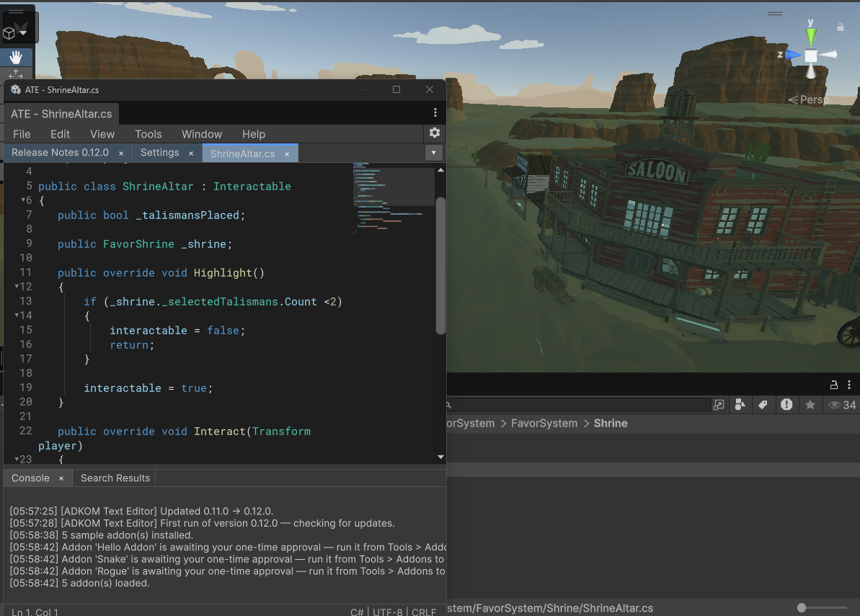The image size is (860, 616).
Task: Open FavorSystem breadcrumb folder
Action: click(x=544, y=423)
